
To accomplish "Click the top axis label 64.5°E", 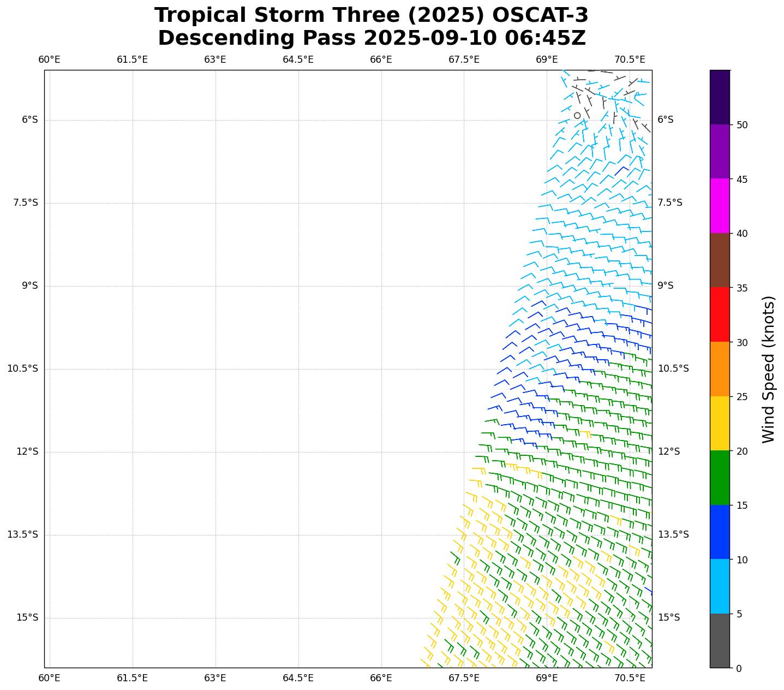I will 298,60.
